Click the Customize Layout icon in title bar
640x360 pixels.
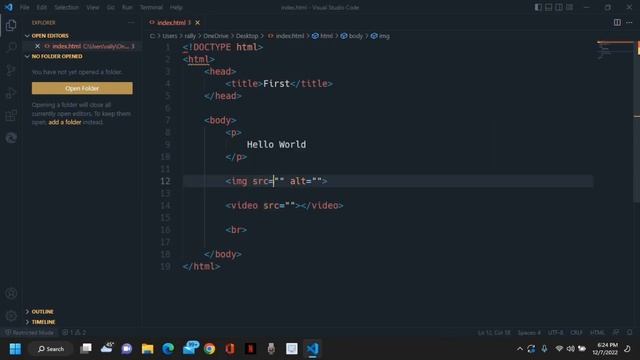coord(569,7)
